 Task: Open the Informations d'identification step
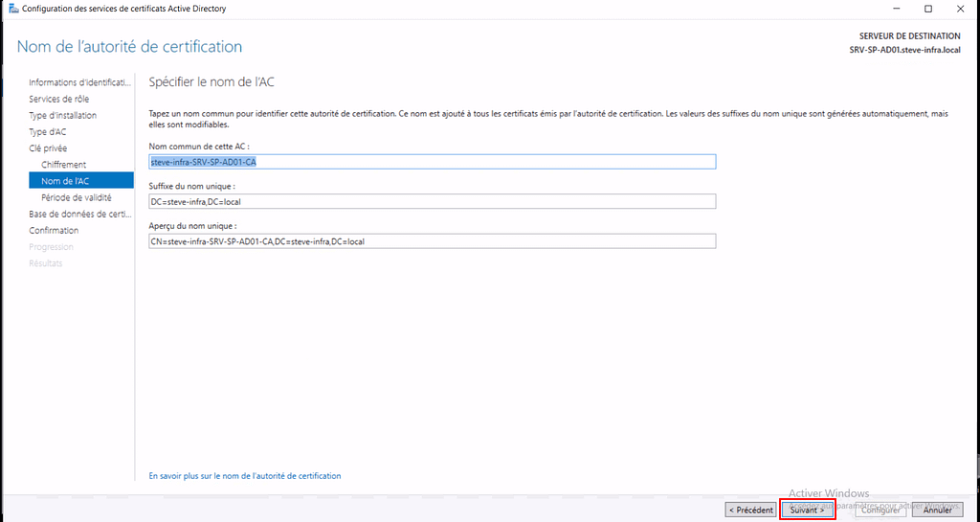click(79, 82)
